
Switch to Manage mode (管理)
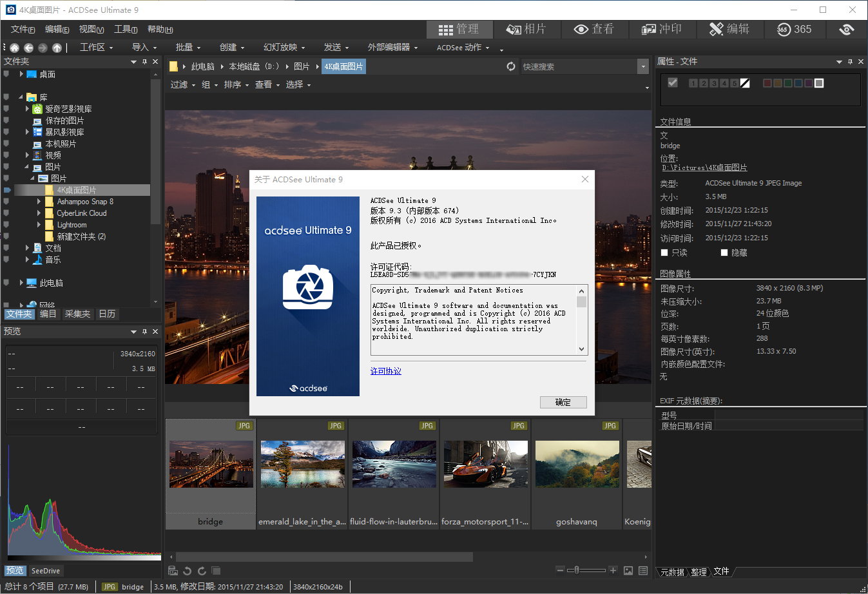pos(459,29)
